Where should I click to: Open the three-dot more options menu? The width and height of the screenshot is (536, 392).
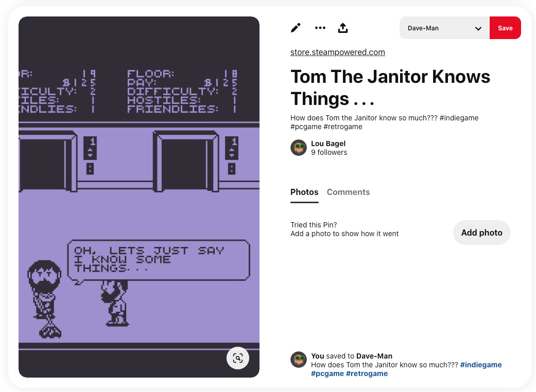320,28
